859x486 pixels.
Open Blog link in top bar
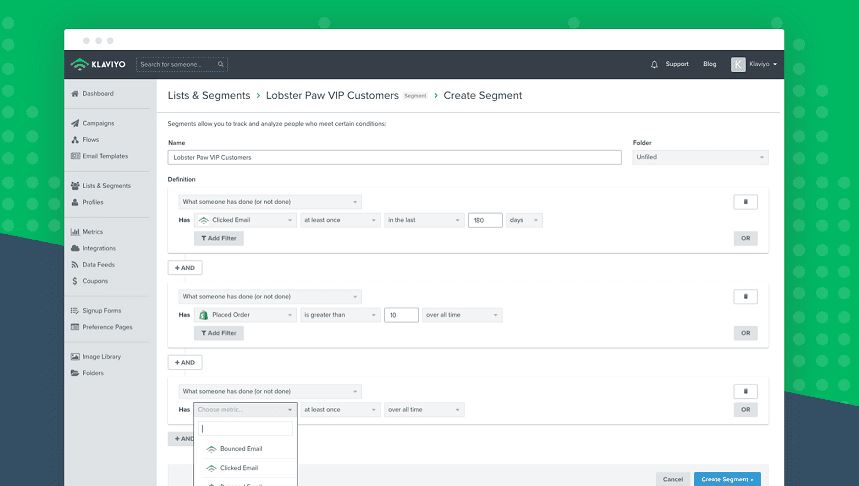click(709, 64)
